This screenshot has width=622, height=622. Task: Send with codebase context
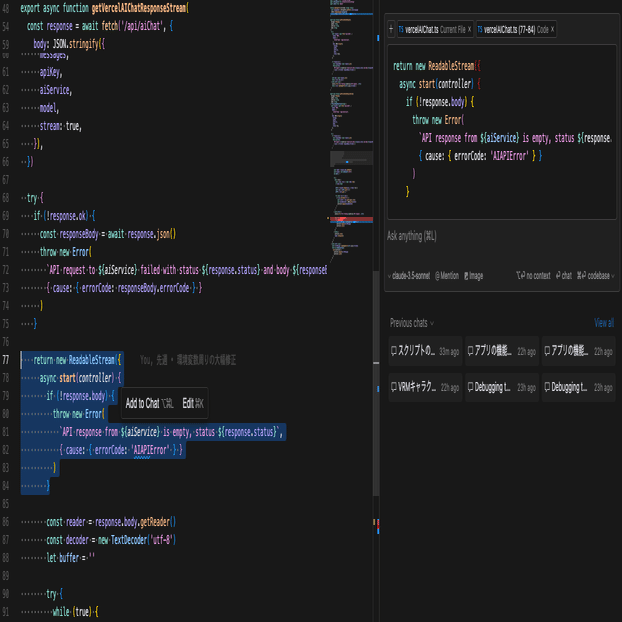click(593, 275)
